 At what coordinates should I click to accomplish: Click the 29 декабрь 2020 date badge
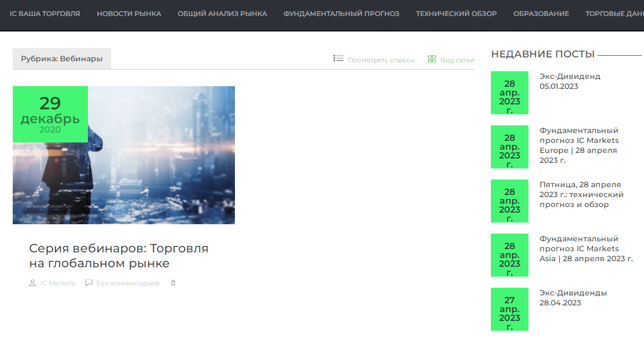pyautogui.click(x=50, y=114)
